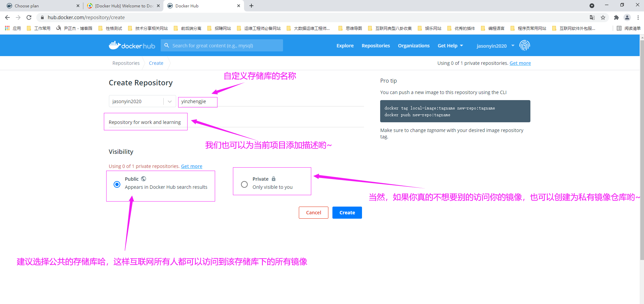The width and height of the screenshot is (644, 304).
Task: Click the page's vertical scrollbar
Action: click(x=642, y=151)
